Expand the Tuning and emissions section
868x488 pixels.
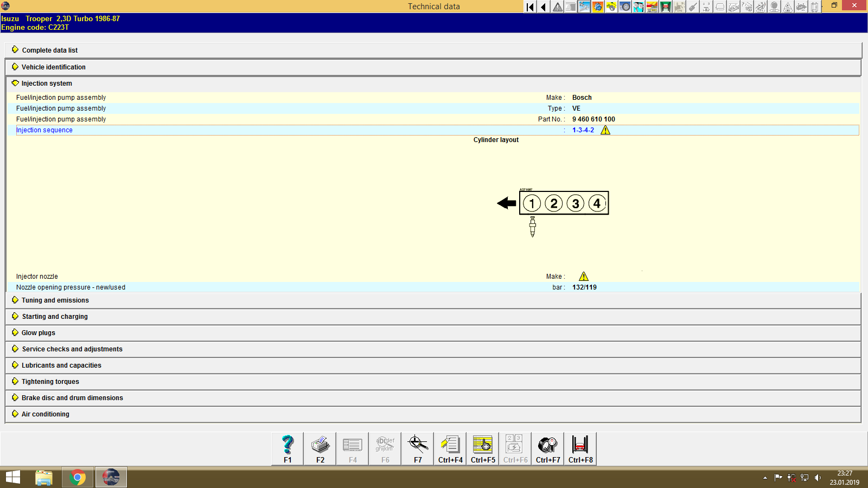pyautogui.click(x=55, y=300)
